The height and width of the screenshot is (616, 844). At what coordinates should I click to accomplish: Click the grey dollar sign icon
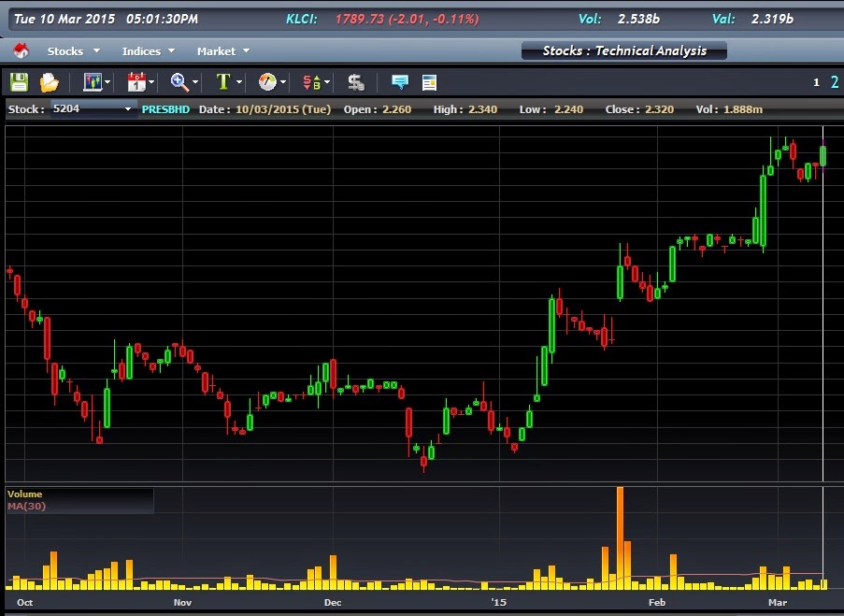point(356,82)
